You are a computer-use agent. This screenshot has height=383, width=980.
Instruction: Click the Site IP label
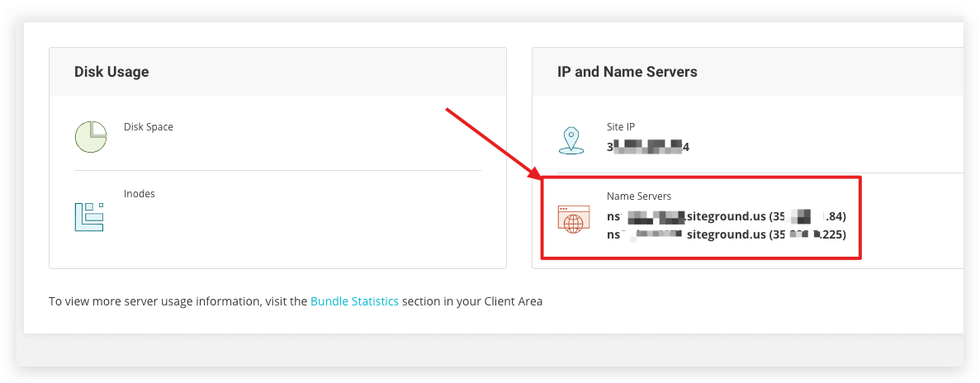click(621, 127)
